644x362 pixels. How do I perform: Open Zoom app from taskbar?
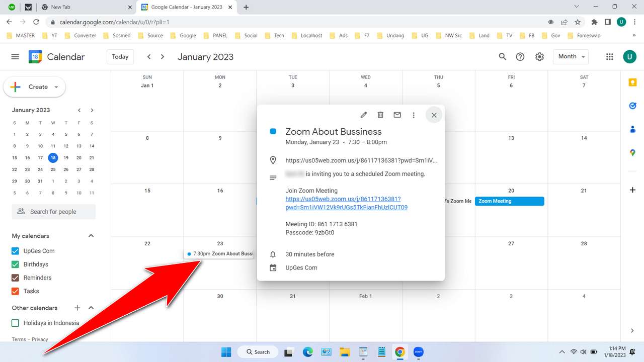click(418, 352)
